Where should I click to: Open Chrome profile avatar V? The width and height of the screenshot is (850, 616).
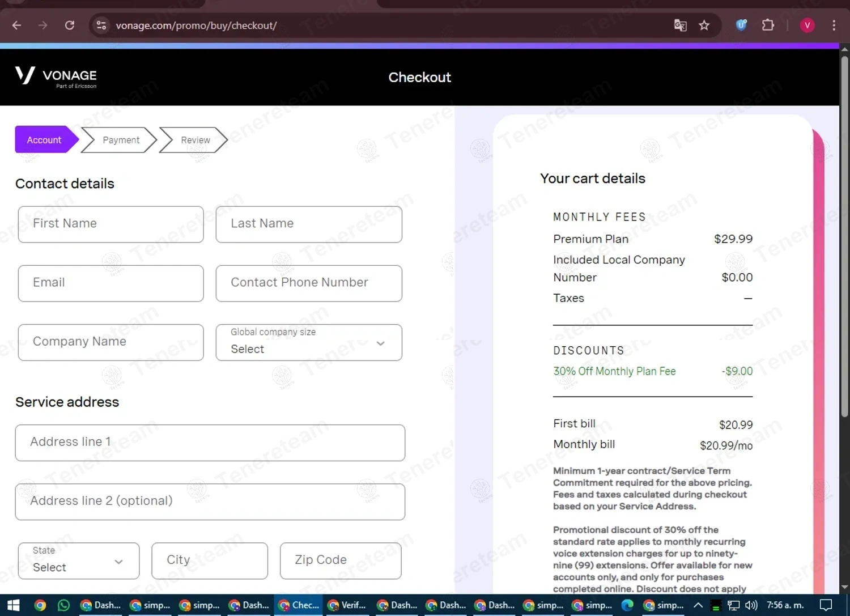(807, 25)
